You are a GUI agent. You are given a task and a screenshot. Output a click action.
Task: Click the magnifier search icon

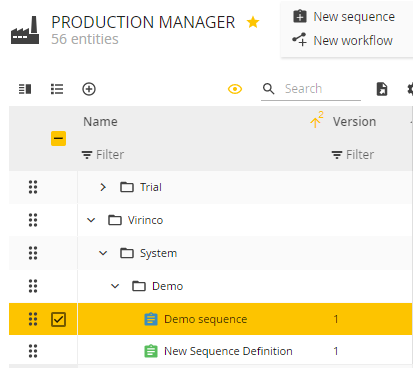pyautogui.click(x=269, y=89)
